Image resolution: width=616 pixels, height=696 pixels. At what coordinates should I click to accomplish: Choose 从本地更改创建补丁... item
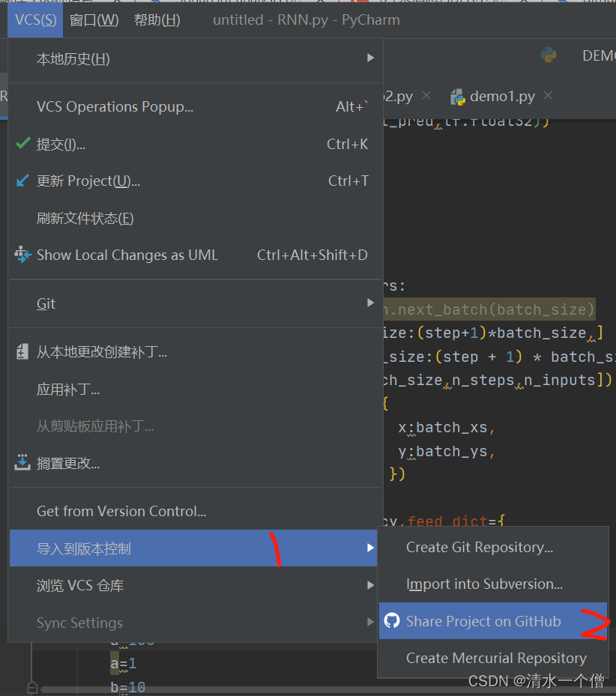[x=196, y=352]
